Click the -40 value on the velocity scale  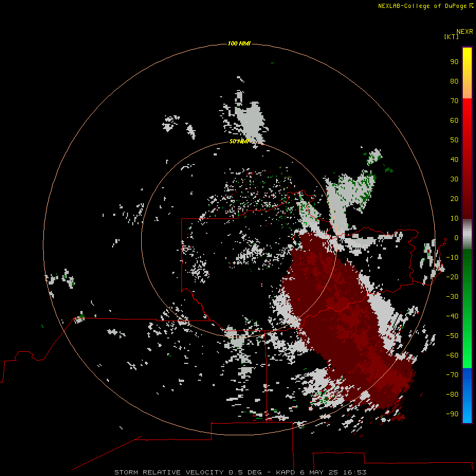[x=452, y=316]
